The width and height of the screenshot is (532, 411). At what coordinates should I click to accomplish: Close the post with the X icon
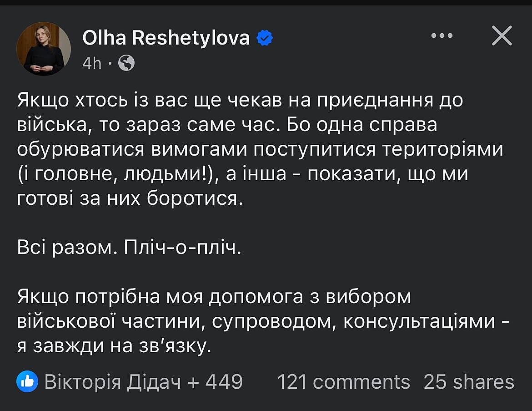click(x=502, y=36)
